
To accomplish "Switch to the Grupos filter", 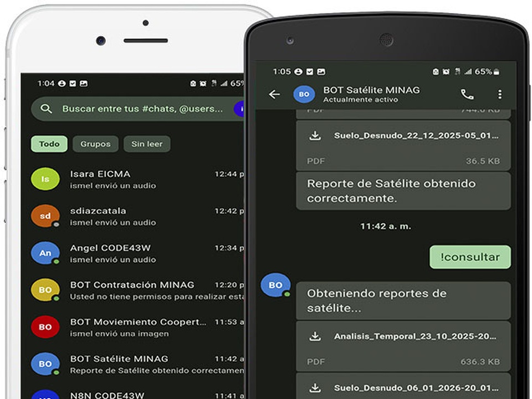I will [x=95, y=144].
